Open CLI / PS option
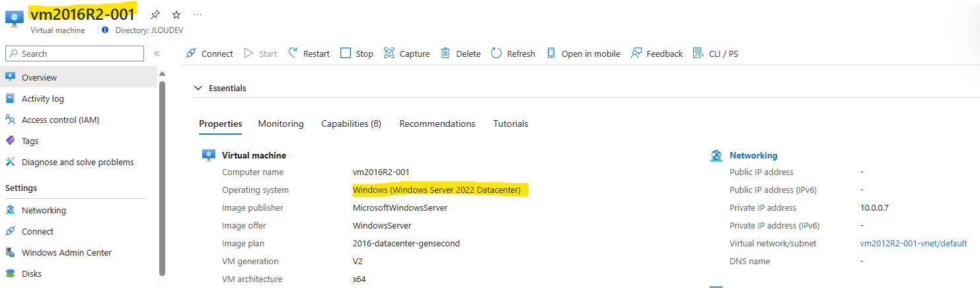This screenshot has width=980, height=288. click(715, 54)
